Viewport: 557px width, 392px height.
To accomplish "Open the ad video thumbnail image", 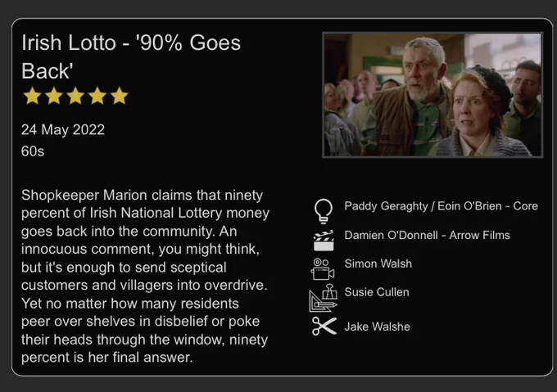I will click(x=432, y=95).
